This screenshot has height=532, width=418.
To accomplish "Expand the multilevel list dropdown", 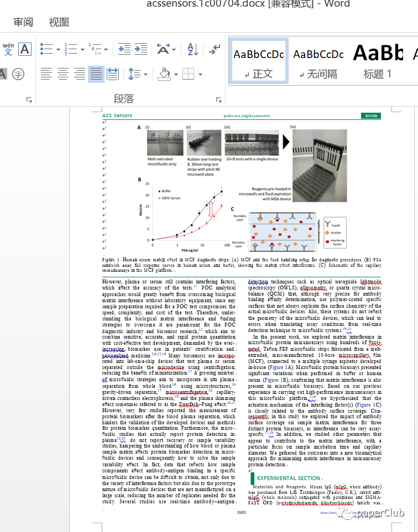I will tap(106, 50).
